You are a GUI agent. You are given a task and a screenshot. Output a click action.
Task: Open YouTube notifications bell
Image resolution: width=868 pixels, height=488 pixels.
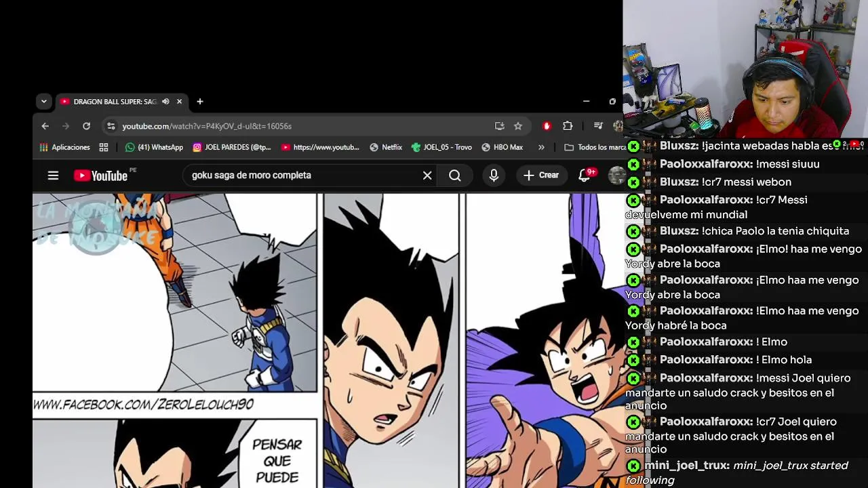[585, 176]
